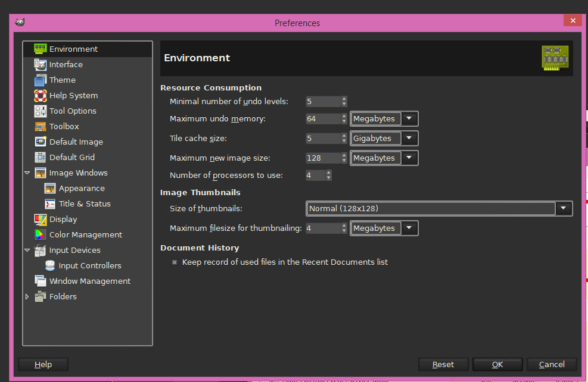The image size is (588, 382).
Task: Click the Tool Options icon
Action: [40, 111]
